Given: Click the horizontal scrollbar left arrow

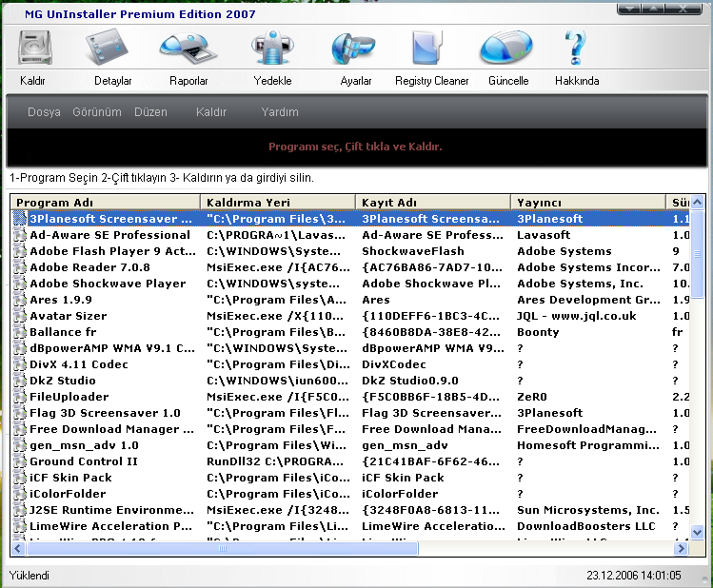Looking at the screenshot, I should (18, 548).
